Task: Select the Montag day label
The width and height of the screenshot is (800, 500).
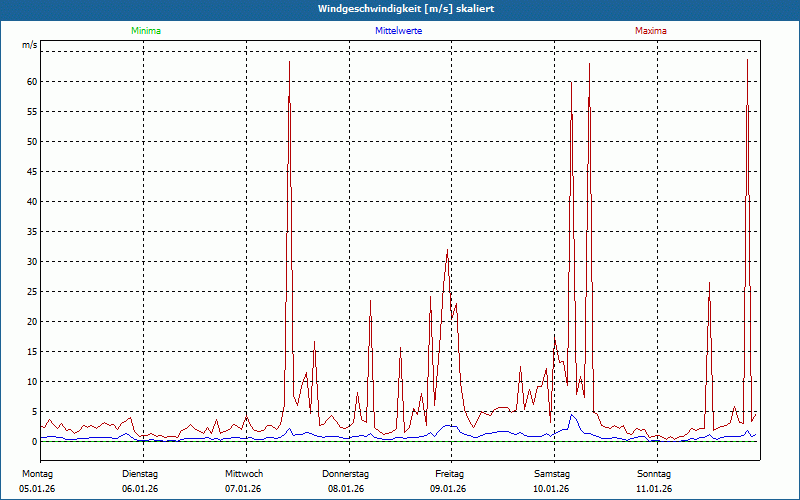Action: point(36,473)
